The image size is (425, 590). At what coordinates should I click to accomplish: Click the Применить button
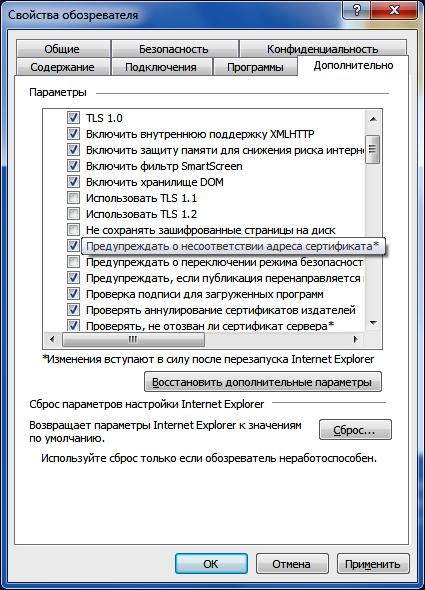pyautogui.click(x=373, y=564)
